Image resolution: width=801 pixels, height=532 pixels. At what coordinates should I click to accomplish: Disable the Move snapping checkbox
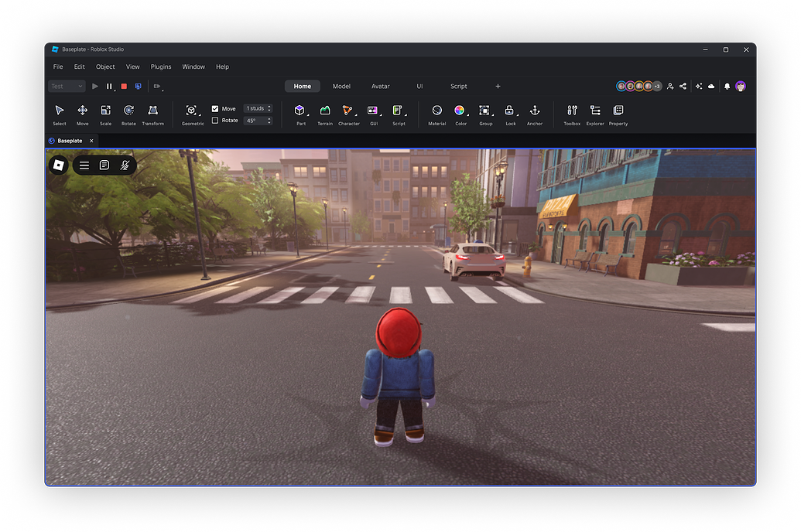click(x=214, y=108)
